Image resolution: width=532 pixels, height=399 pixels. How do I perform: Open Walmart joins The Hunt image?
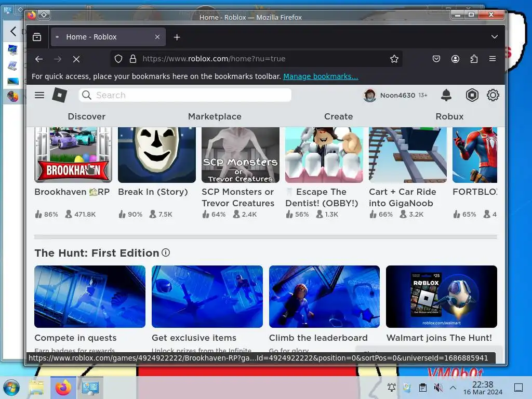coord(442,297)
